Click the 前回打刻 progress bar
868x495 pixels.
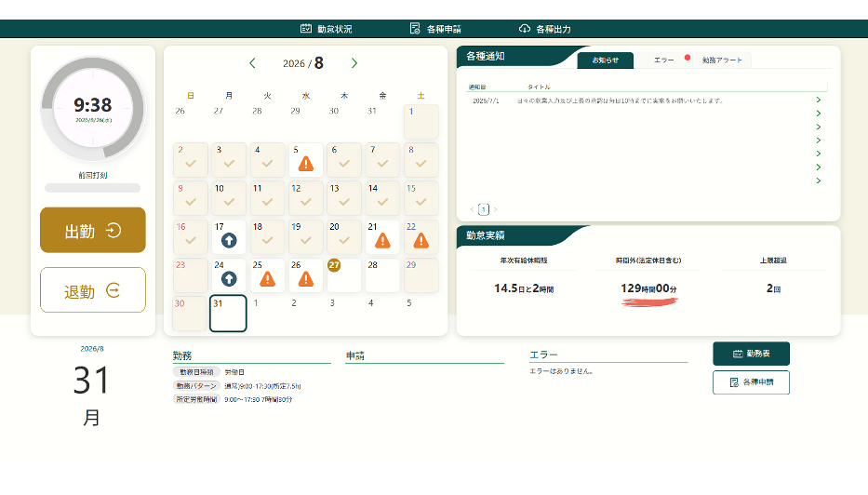[92, 188]
